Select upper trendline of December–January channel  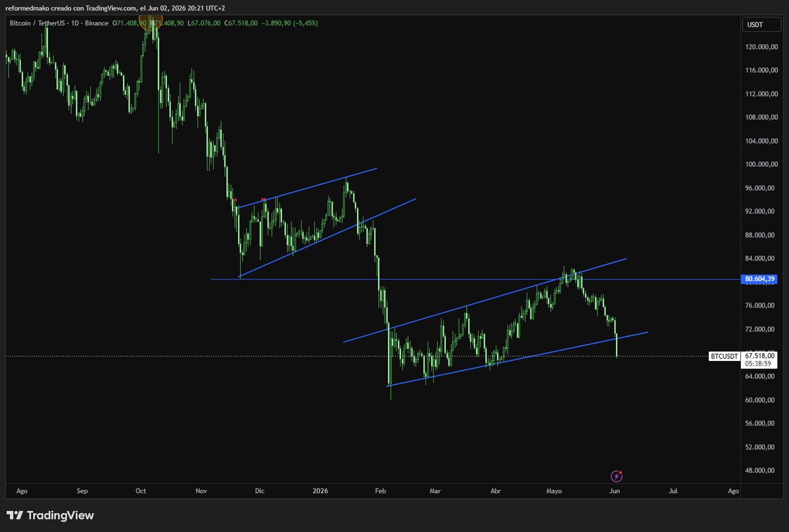pos(308,188)
